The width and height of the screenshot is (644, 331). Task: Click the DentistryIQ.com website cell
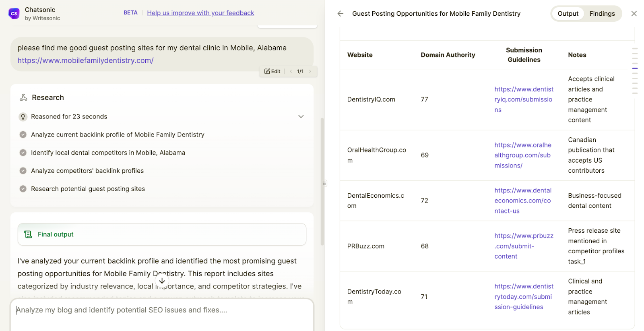[x=371, y=99]
